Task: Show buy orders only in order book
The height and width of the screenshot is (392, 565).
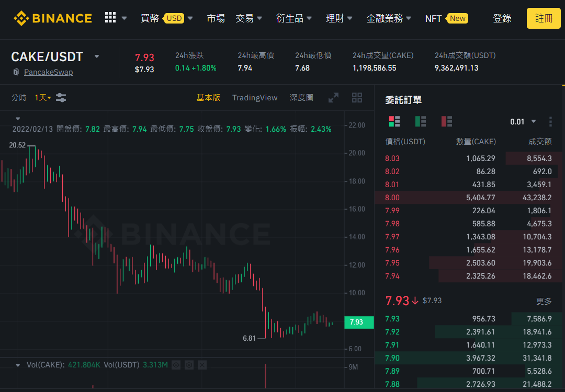Action: point(421,121)
